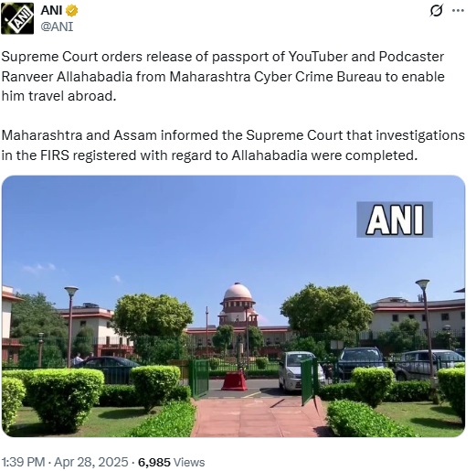The height and width of the screenshot is (471, 476).
Task: Open the ANI profile avatar
Action: (x=17, y=18)
